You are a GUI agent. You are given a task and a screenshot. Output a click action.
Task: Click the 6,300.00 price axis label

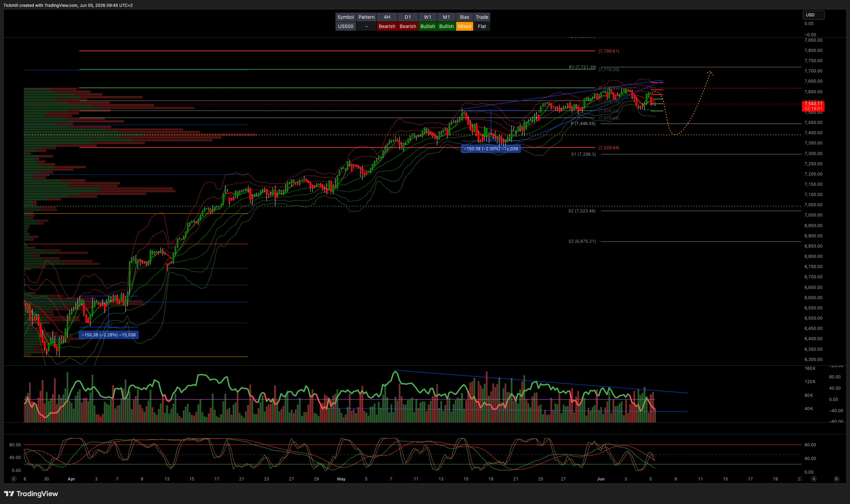click(x=813, y=360)
